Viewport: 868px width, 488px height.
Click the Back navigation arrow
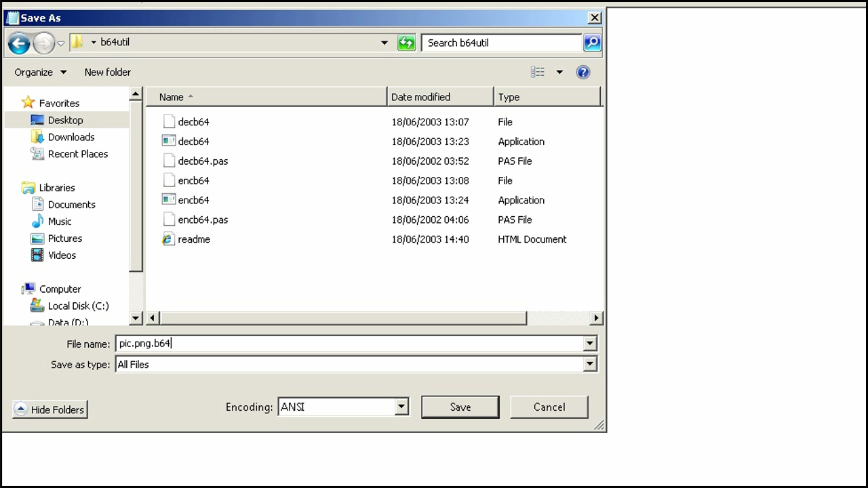click(x=19, y=43)
